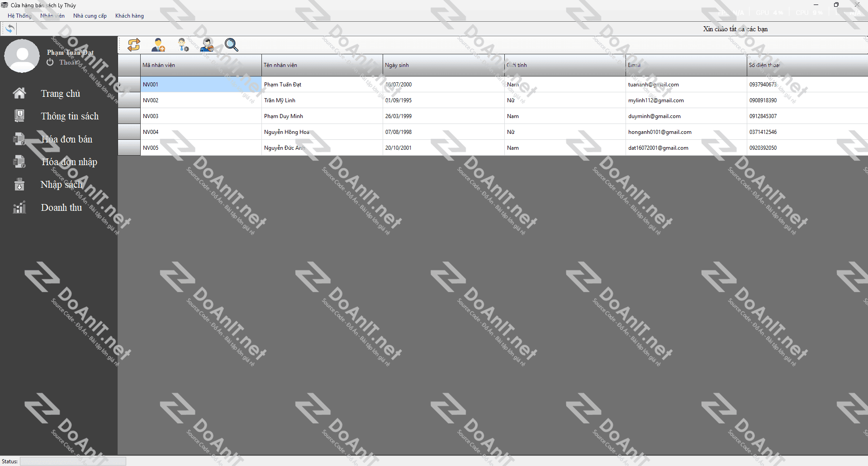The height and width of the screenshot is (466, 868).
Task: Select cell NV001
Action: click(201, 85)
